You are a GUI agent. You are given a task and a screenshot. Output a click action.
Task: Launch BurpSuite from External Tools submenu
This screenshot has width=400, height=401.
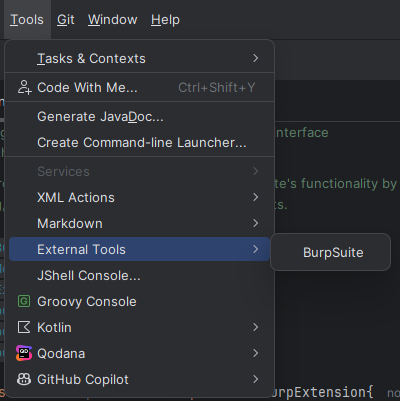(x=330, y=252)
